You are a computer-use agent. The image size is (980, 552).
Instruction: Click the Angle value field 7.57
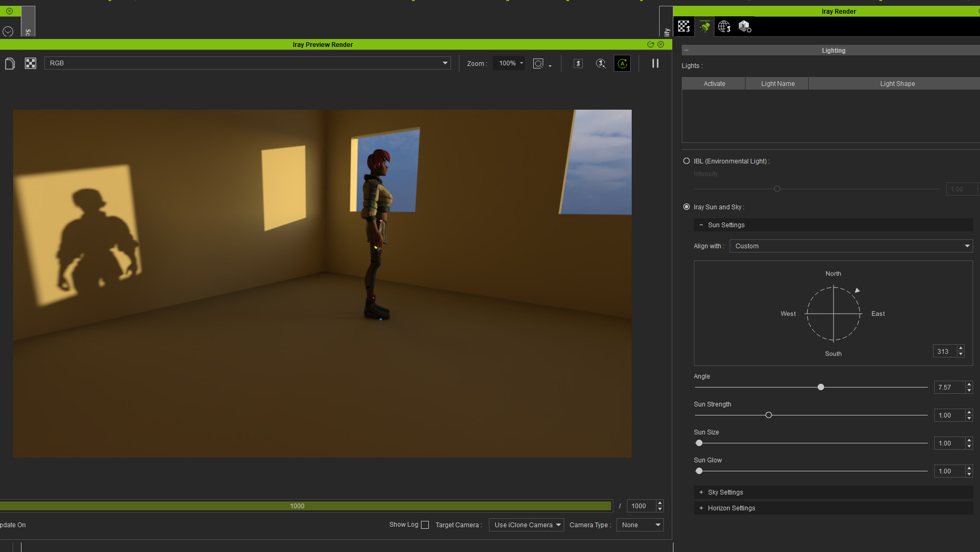click(x=949, y=388)
